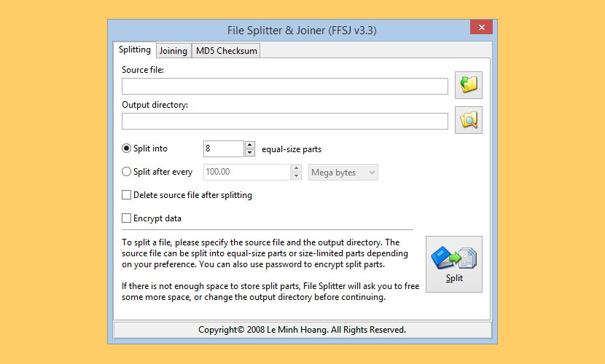Click the Copyright 2008 Le Minh Hoang text
Screen dimensions: 605x364
click(x=302, y=330)
